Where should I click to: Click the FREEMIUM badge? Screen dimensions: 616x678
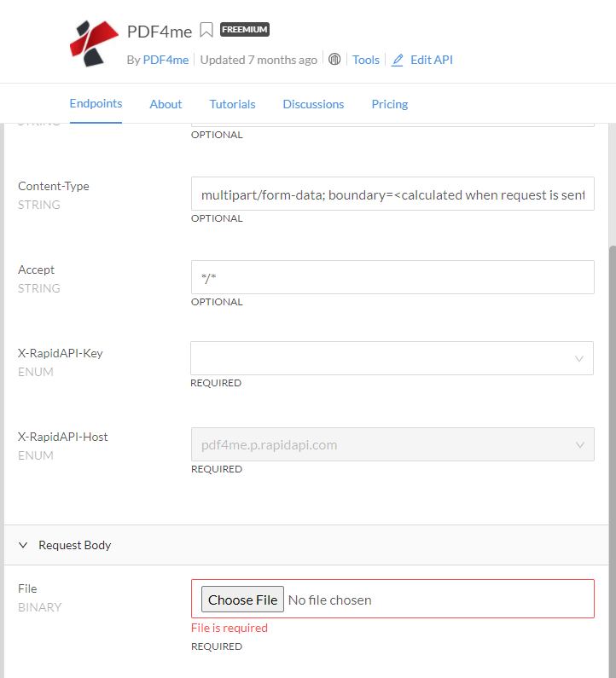point(245,29)
